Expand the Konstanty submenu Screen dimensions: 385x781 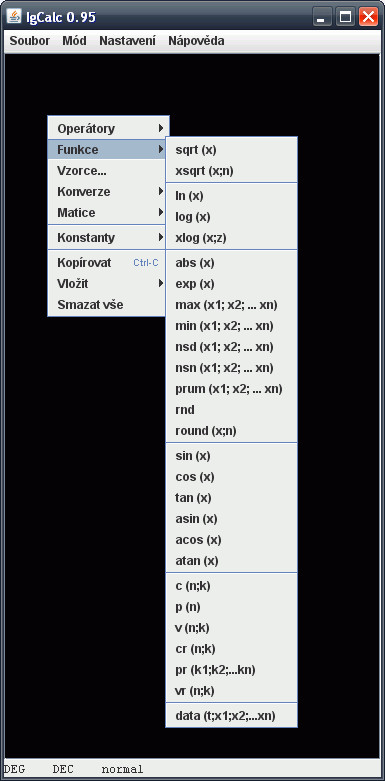[107, 238]
